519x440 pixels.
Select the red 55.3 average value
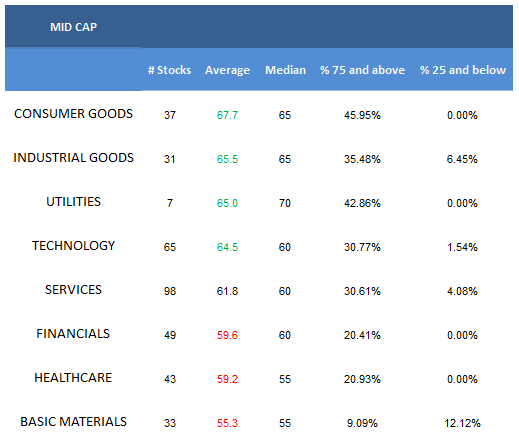227,423
